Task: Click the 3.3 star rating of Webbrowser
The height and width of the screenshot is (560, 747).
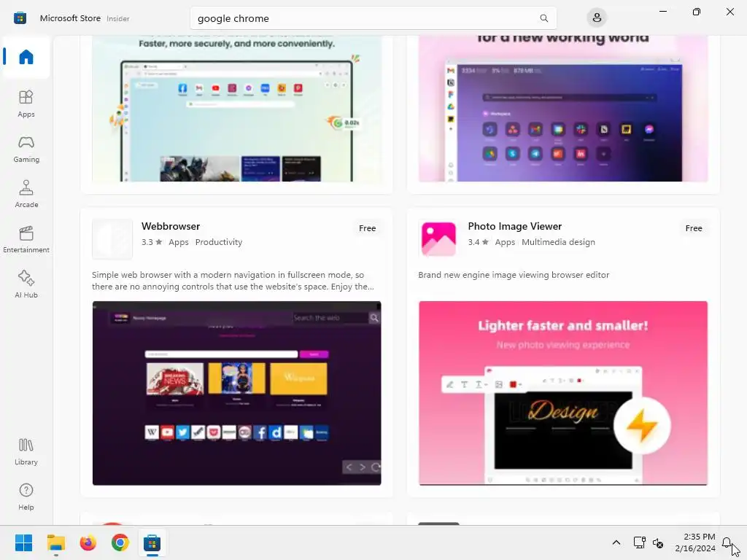Action: (x=152, y=242)
